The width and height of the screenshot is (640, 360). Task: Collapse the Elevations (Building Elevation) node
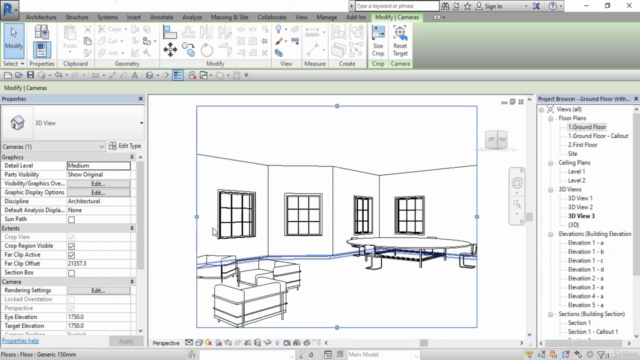point(550,234)
